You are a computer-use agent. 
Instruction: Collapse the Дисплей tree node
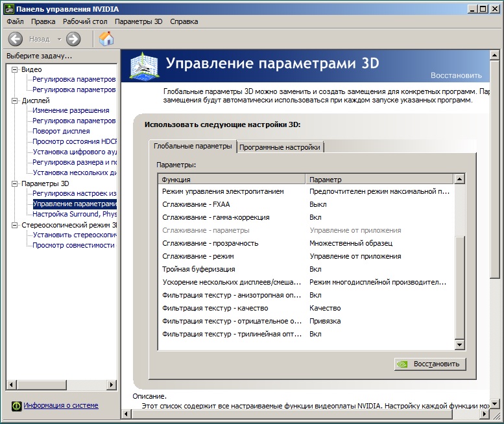click(14, 100)
